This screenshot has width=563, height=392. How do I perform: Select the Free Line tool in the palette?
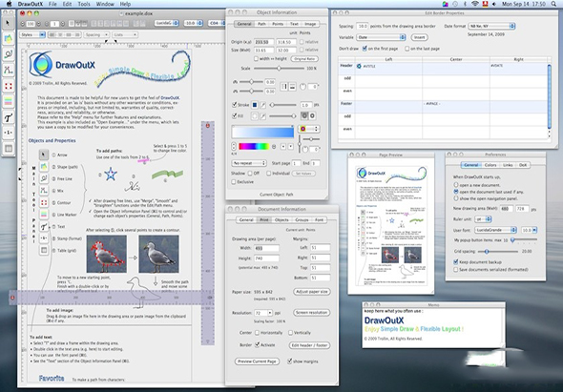coord(8,54)
